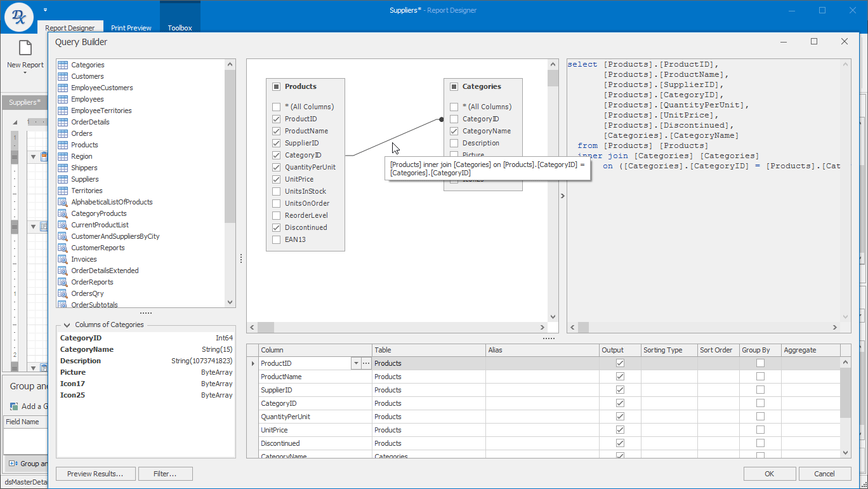Uncheck ProductName in the Products table
The height and width of the screenshot is (489, 868).
pyautogui.click(x=276, y=131)
